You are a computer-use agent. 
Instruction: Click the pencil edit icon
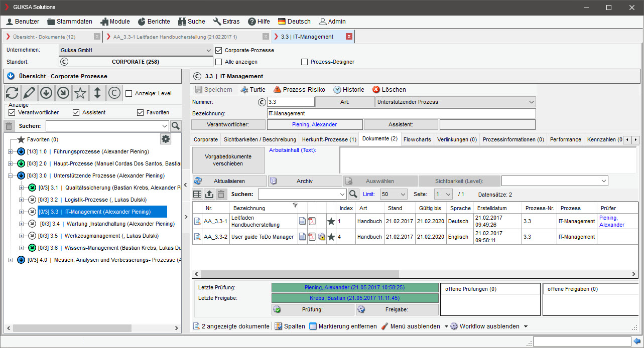(29, 93)
